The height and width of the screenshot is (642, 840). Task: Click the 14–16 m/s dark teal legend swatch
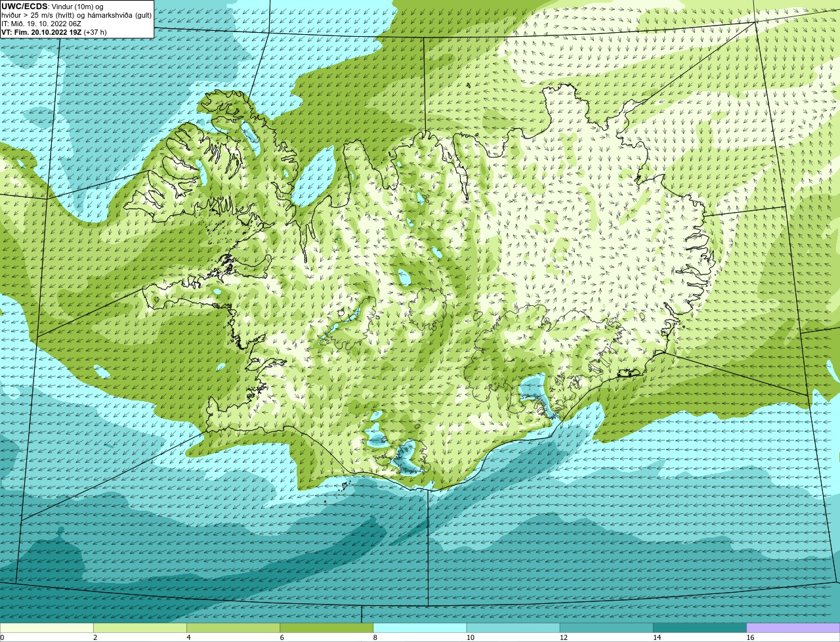tap(700, 628)
